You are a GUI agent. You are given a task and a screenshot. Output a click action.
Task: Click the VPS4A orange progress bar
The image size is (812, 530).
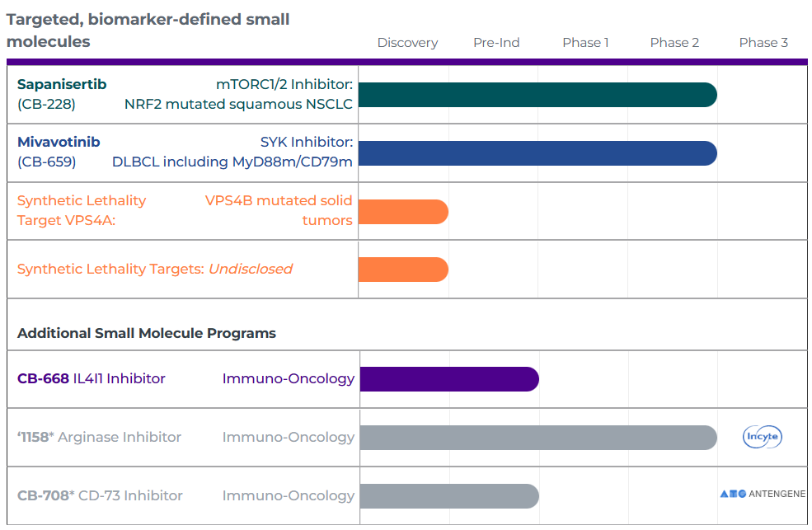click(x=403, y=212)
